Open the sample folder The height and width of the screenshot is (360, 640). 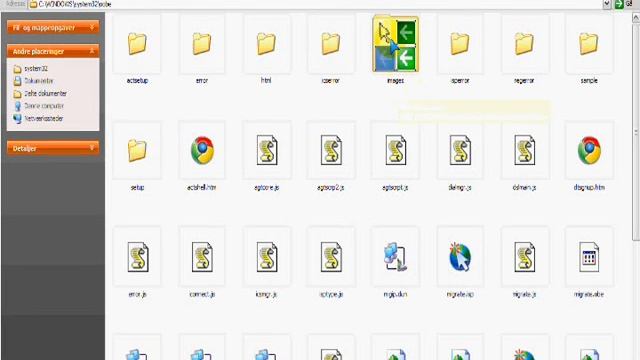pyautogui.click(x=589, y=44)
